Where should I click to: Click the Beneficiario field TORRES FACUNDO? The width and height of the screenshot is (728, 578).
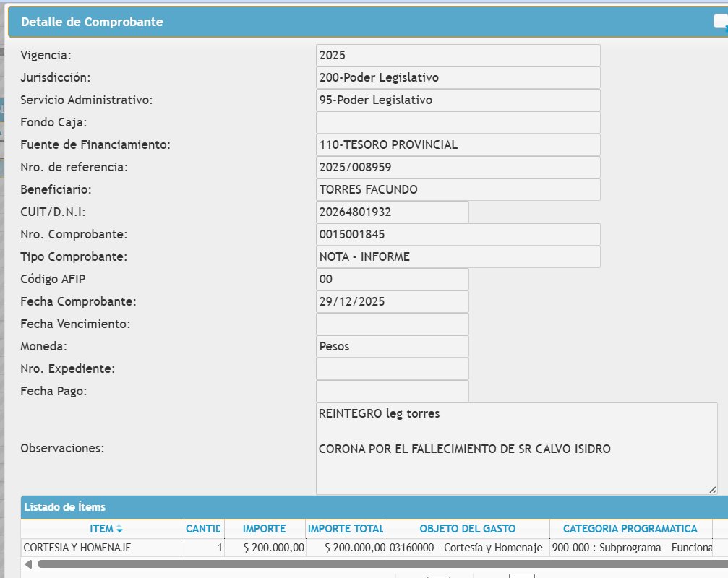point(458,189)
